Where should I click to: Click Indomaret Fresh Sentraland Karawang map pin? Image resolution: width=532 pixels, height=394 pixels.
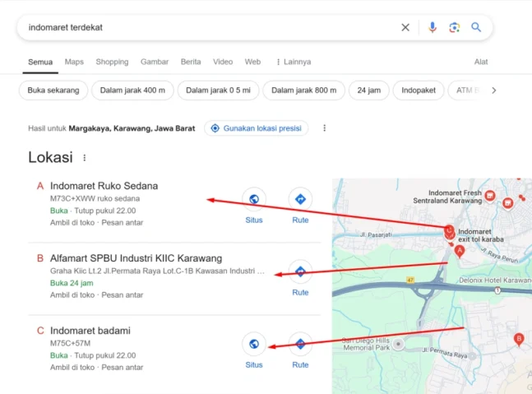tap(489, 196)
